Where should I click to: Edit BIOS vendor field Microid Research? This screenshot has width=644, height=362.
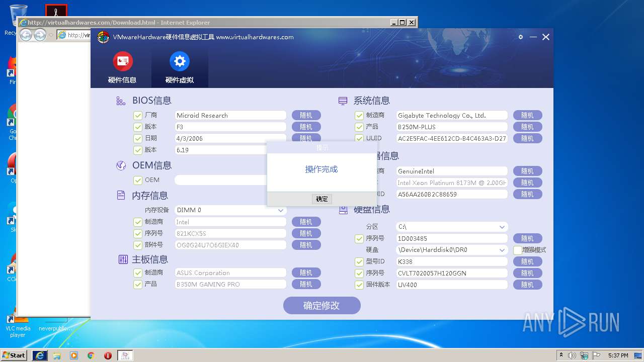pos(230,115)
